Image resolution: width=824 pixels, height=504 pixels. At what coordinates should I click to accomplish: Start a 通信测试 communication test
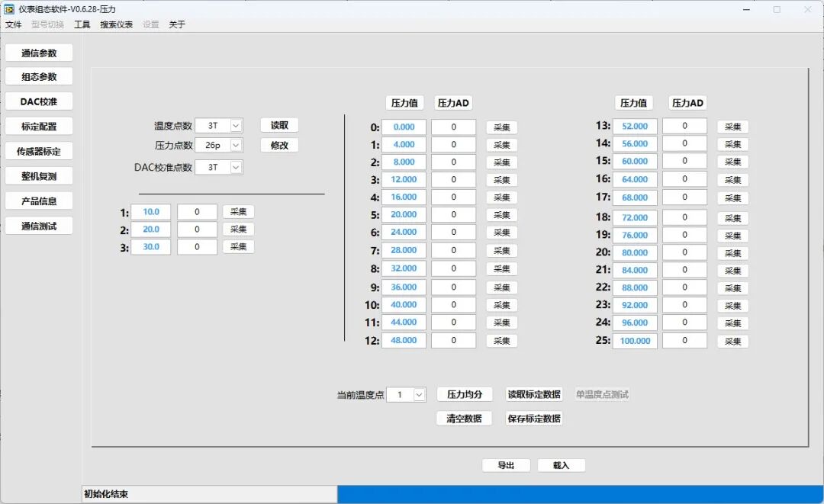tap(38, 225)
